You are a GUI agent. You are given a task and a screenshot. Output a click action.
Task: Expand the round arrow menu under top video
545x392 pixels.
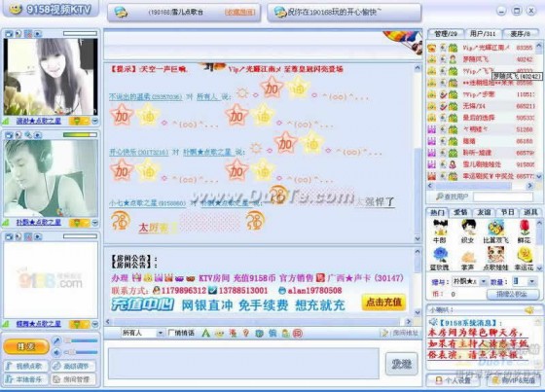[x=95, y=121]
